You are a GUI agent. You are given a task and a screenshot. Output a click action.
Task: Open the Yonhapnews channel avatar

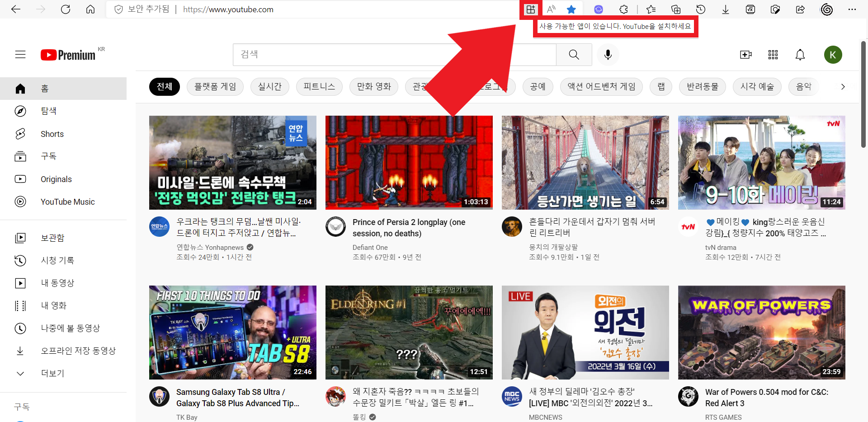pyautogui.click(x=159, y=226)
